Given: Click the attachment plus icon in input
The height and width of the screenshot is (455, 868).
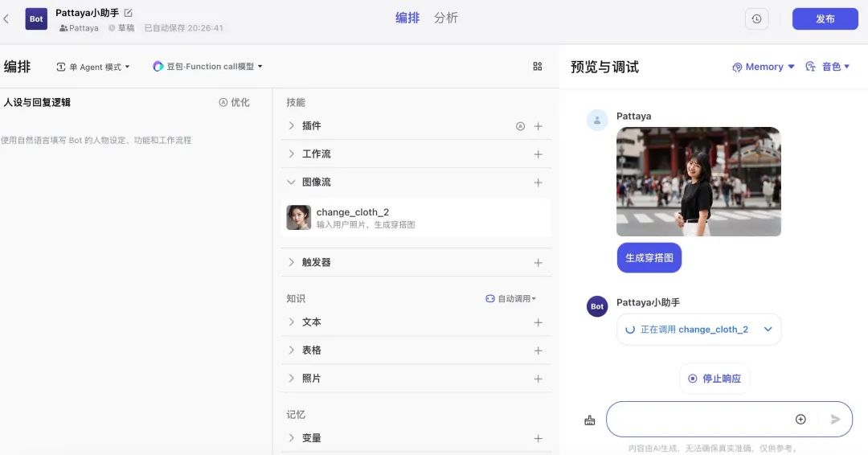Looking at the screenshot, I should 800,420.
